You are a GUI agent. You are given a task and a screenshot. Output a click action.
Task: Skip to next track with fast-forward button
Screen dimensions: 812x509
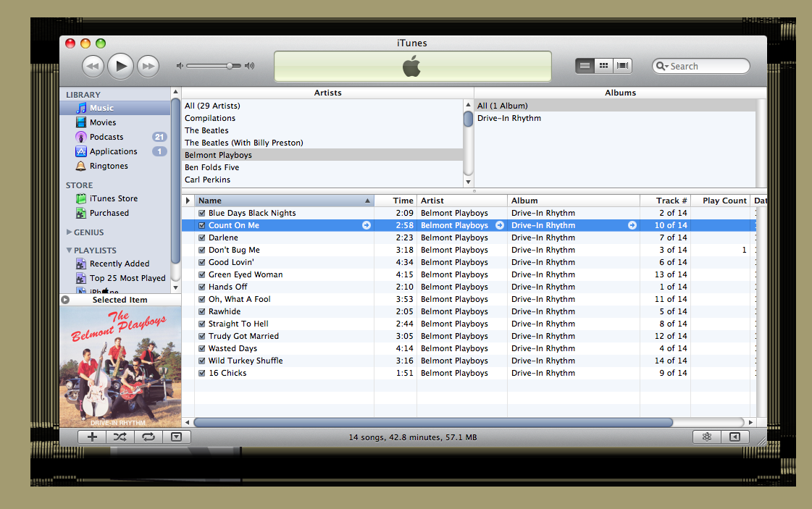(x=148, y=67)
